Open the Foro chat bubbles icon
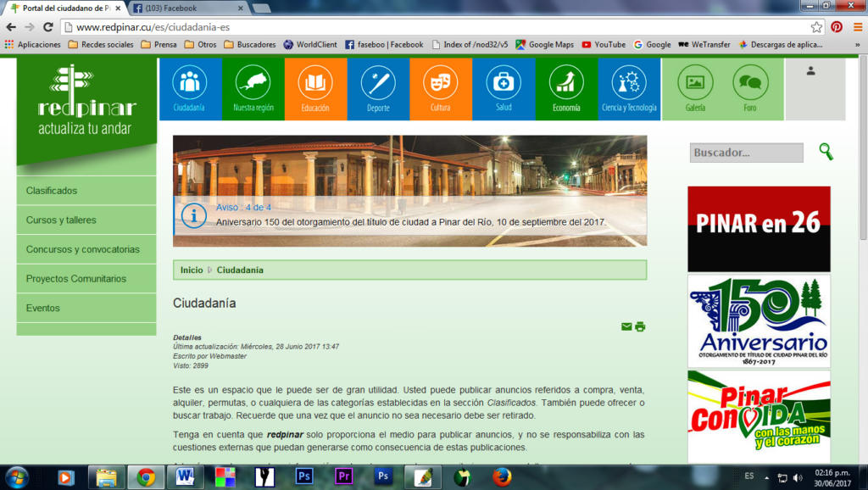This screenshot has width=868, height=490. (x=750, y=83)
